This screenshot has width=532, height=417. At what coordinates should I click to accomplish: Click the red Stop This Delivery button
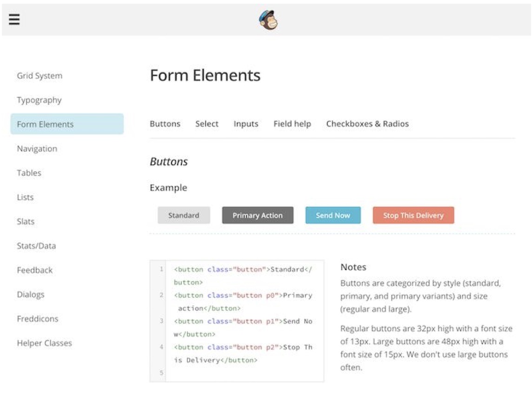pos(413,215)
